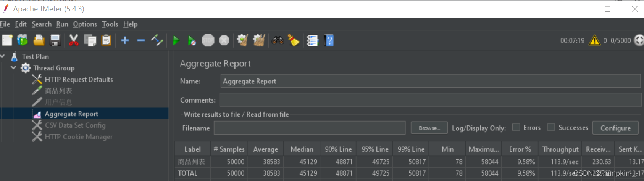Click the Filename input field
Viewport: 644px width, 181px height.
pos(310,128)
